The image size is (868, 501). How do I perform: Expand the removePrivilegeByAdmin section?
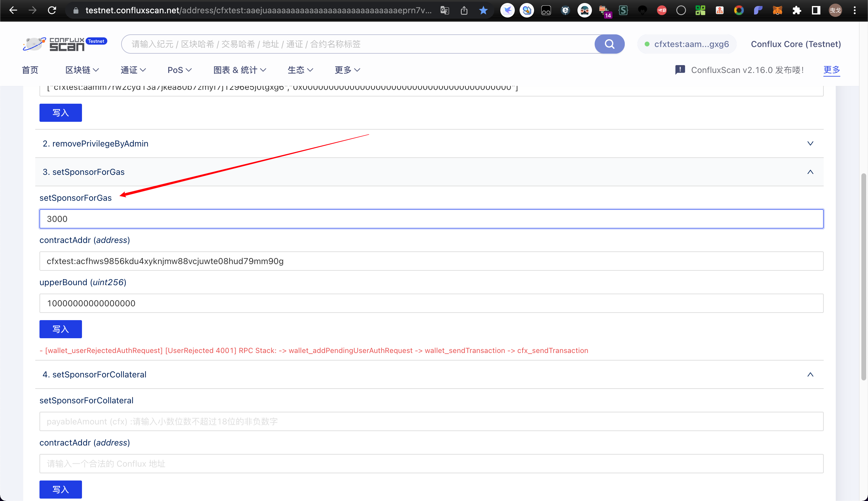point(810,143)
